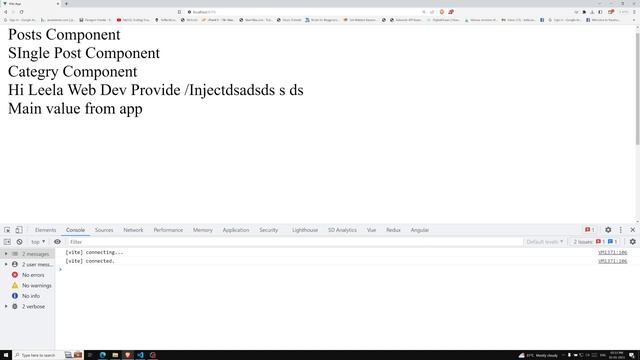Open the Application tab
Image resolution: width=640 pixels, height=360 pixels.
tap(236, 230)
